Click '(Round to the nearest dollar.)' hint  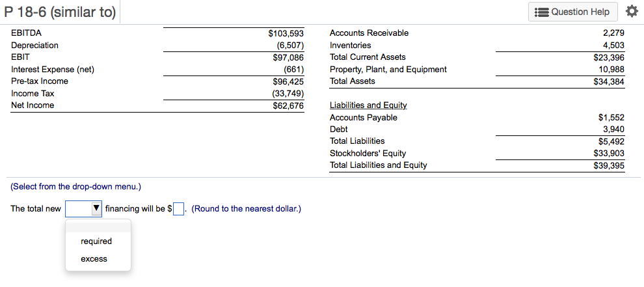pos(246,209)
